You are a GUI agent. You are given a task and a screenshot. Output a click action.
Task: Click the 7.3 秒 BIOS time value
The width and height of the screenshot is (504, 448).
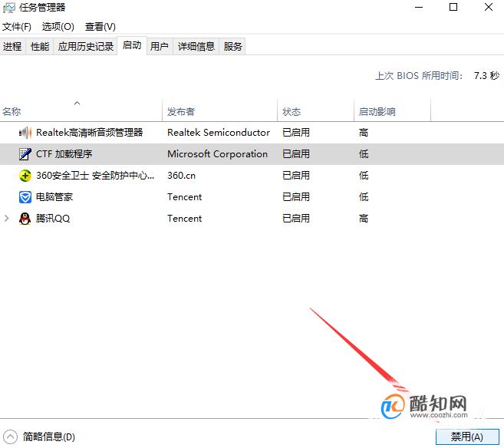pos(486,76)
